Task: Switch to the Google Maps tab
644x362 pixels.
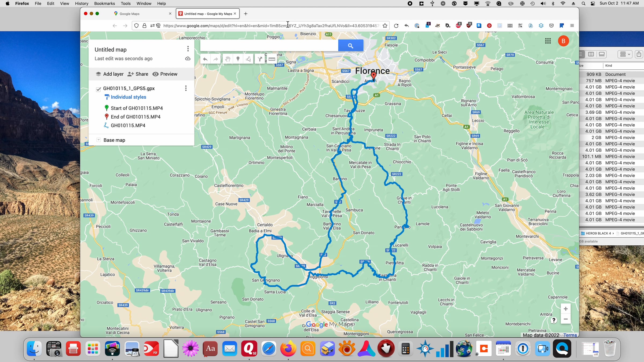Action: [130, 14]
